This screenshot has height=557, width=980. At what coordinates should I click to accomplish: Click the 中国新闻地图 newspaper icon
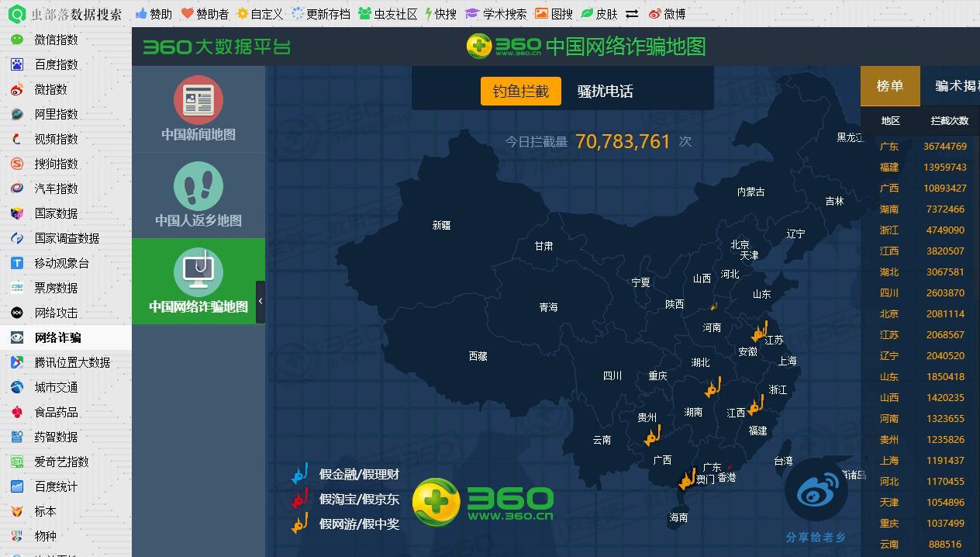[x=198, y=99]
